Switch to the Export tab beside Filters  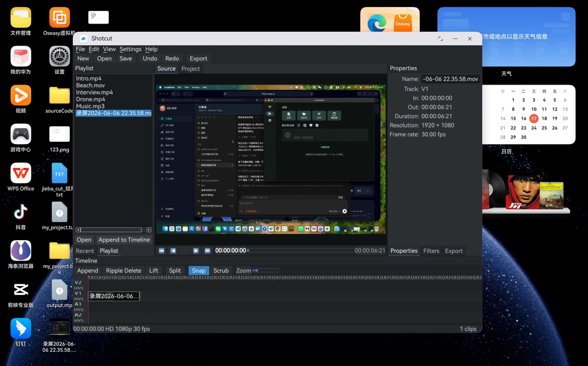click(x=454, y=251)
